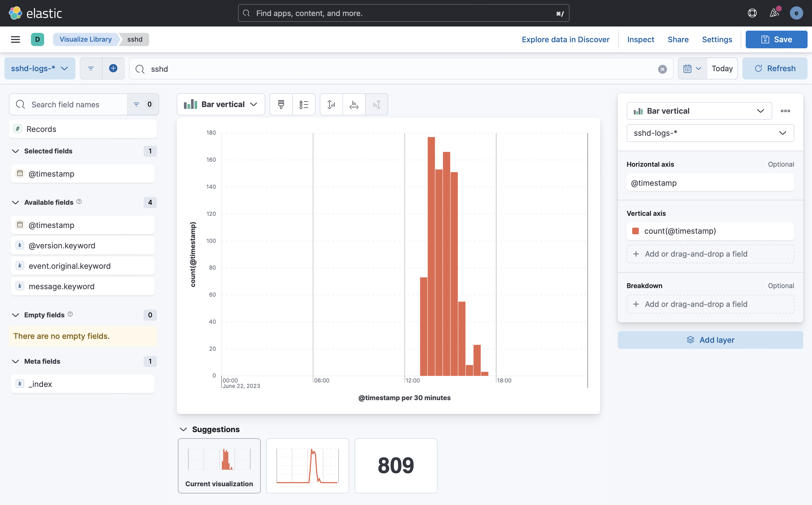The width and height of the screenshot is (812, 505).
Task: Open the @timestamp Horizontal axis dimension
Action: [710, 183]
